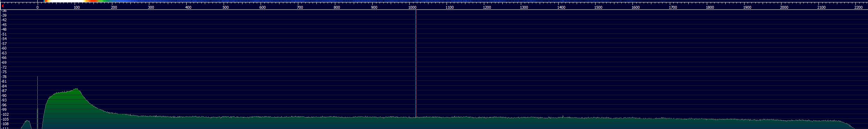Click the 500 mark on the frequency scale
The width and height of the screenshot is (868, 129).
[226, 7]
